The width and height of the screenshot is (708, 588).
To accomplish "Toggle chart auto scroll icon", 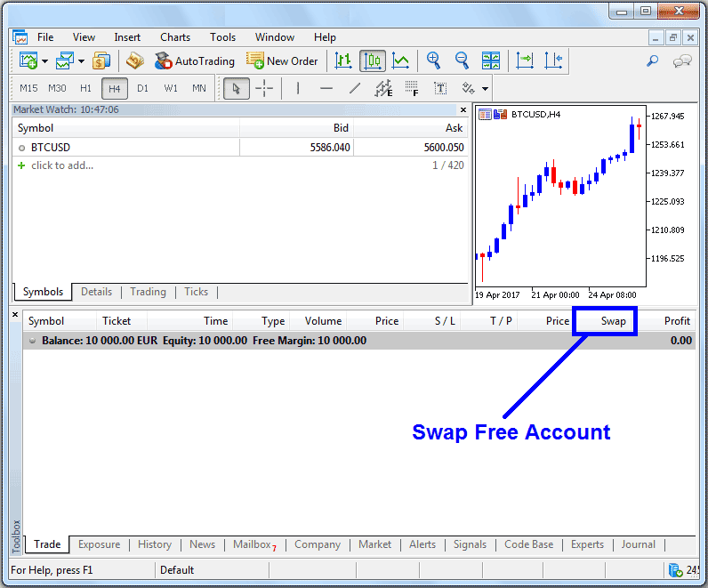I will (525, 60).
